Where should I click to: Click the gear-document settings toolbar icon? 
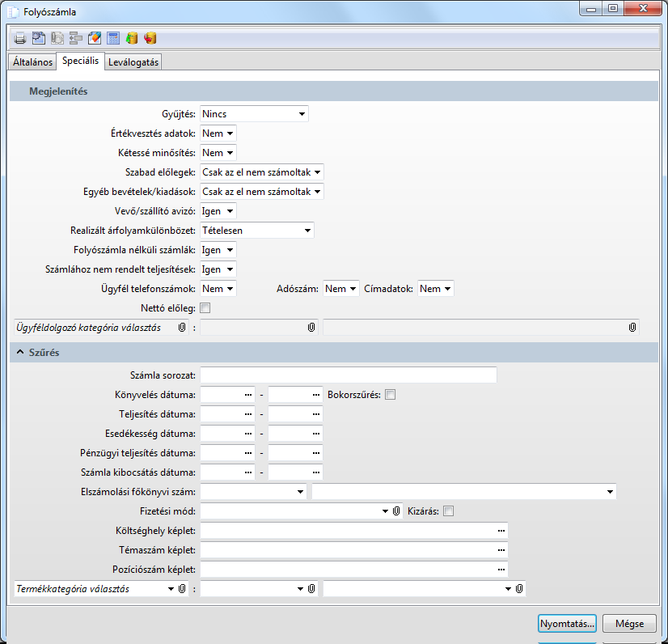tap(39, 38)
